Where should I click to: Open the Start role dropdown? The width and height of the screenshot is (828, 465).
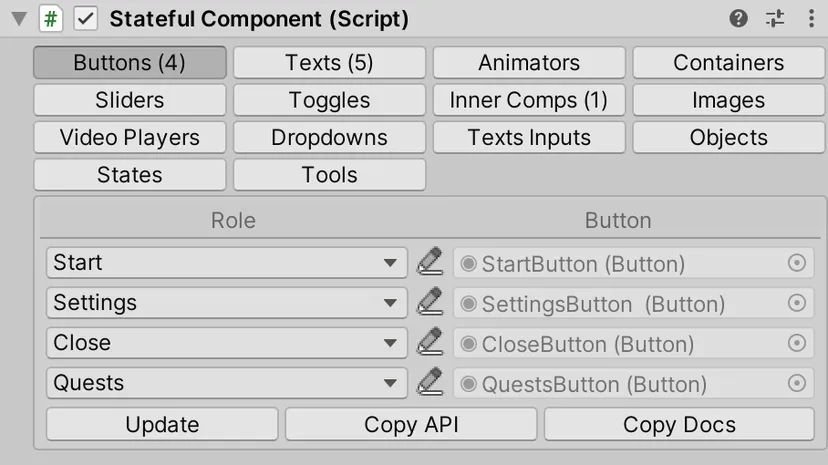point(227,262)
